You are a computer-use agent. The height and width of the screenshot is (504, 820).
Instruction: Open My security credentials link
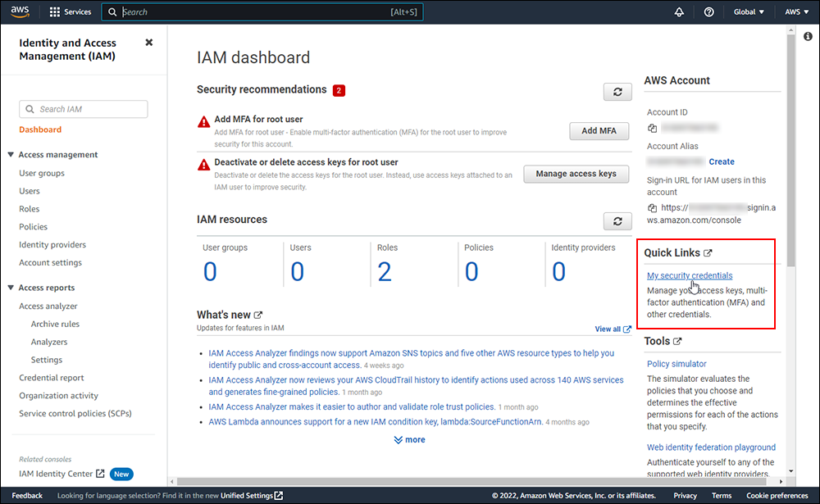pyautogui.click(x=690, y=275)
